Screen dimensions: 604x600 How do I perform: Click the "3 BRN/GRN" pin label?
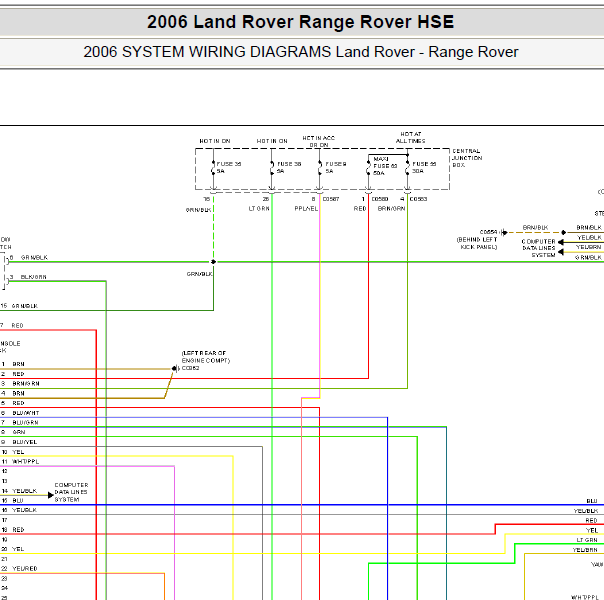click(20, 384)
